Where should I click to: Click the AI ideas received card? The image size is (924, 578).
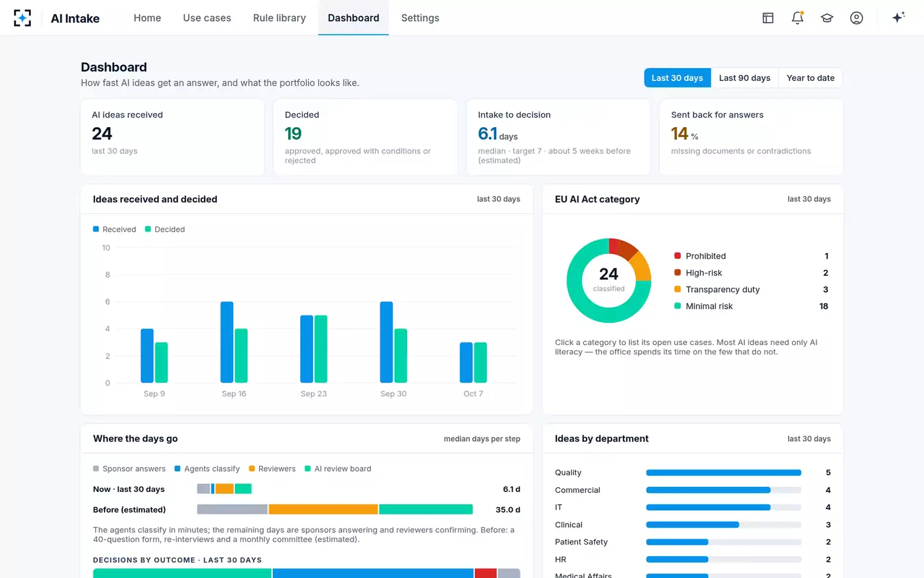click(x=173, y=137)
